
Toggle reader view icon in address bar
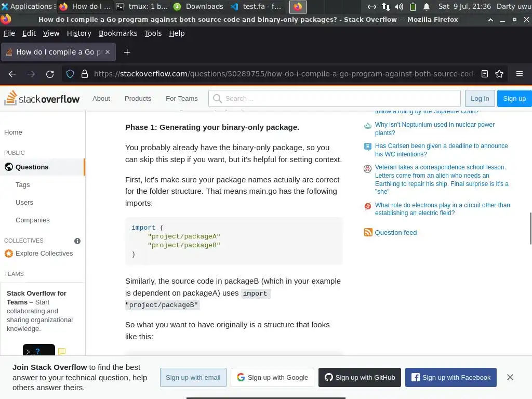coord(485,74)
